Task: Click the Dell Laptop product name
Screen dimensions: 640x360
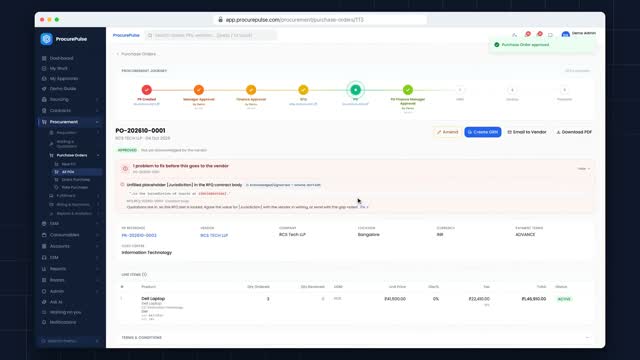Action: pyautogui.click(x=153, y=299)
